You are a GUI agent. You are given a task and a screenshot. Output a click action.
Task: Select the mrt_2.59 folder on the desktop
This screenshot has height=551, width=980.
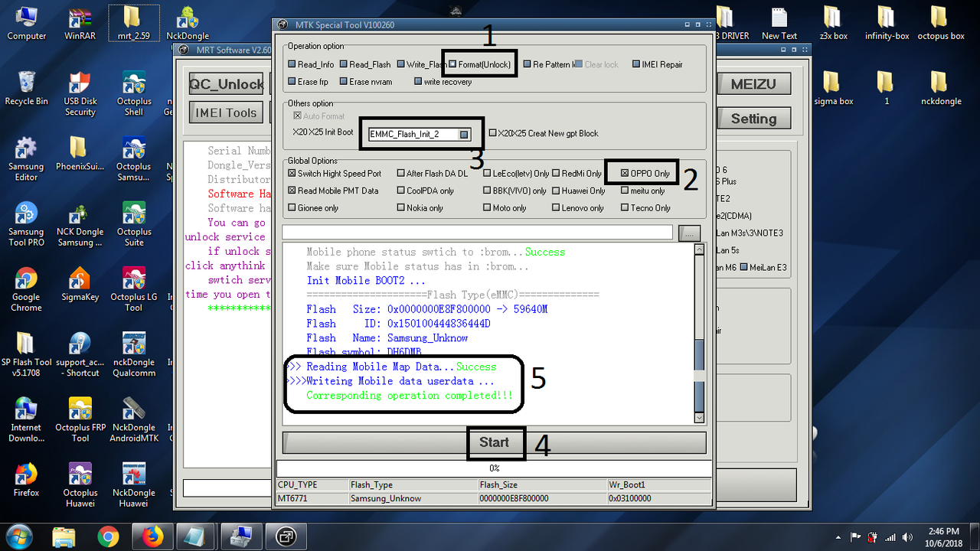pyautogui.click(x=133, y=23)
